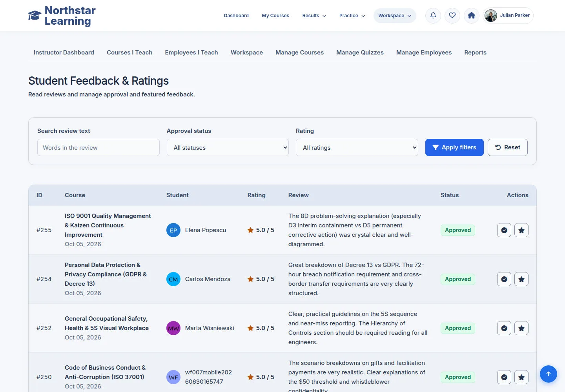Image resolution: width=565 pixels, height=392 pixels.
Task: Click the Rating column header
Action: [256, 195]
